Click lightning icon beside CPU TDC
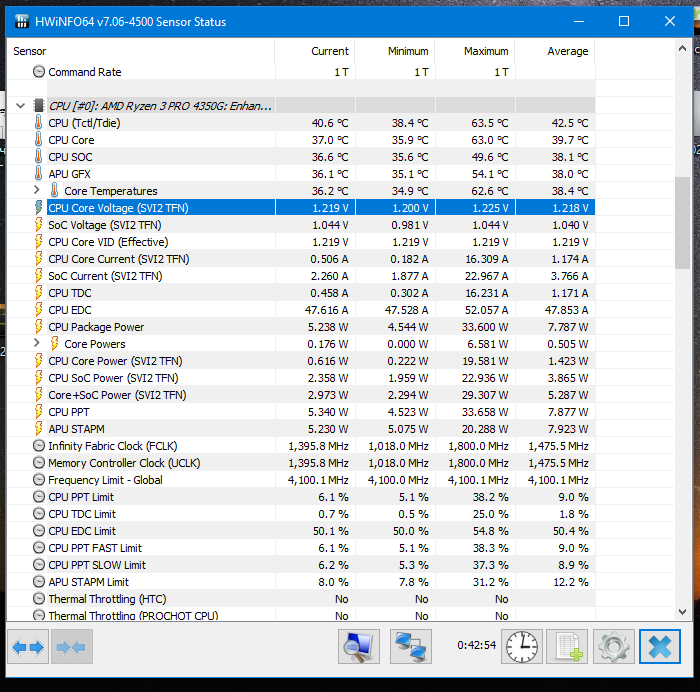 pos(39,293)
